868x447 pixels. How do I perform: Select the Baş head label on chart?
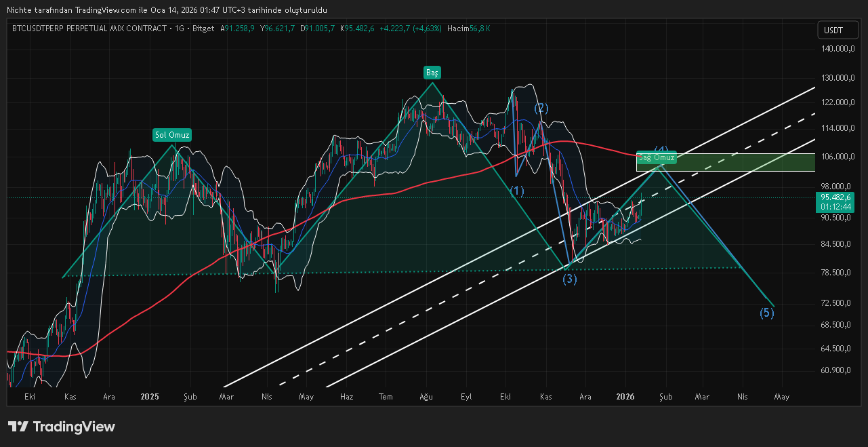pos(432,73)
